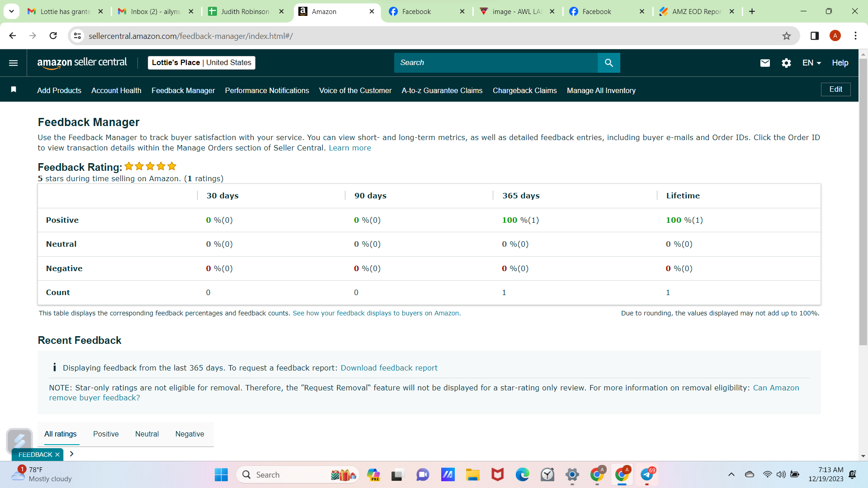Open network and volume quick settings

tap(781, 474)
